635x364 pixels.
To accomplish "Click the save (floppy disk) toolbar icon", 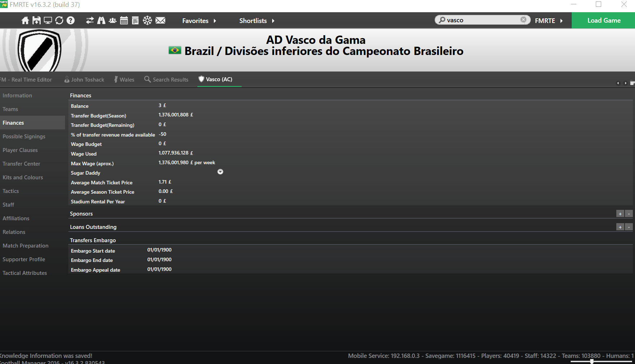I will [x=36, y=20].
